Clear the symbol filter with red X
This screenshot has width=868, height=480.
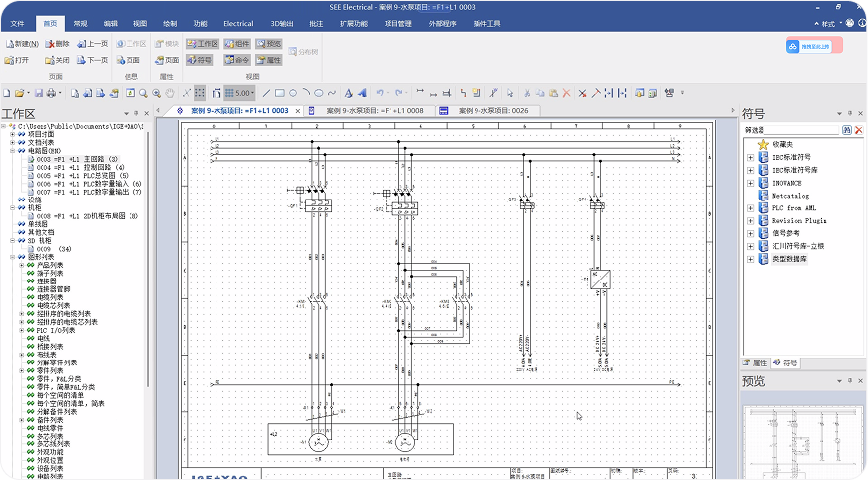point(858,130)
